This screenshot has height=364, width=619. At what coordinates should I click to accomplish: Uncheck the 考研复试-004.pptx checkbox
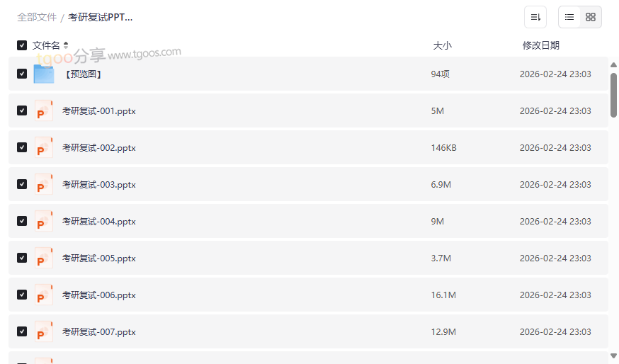pyautogui.click(x=22, y=221)
